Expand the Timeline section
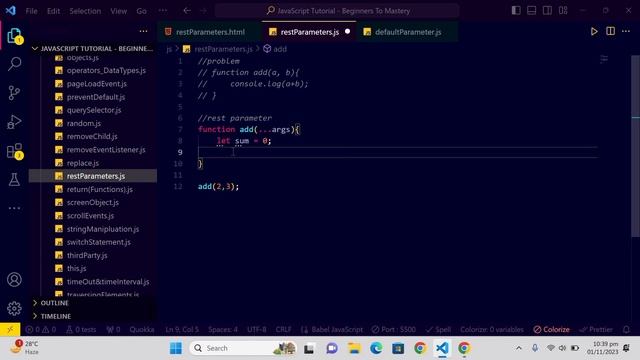Screen dimensions: 640x360 click(x=93, y=316)
